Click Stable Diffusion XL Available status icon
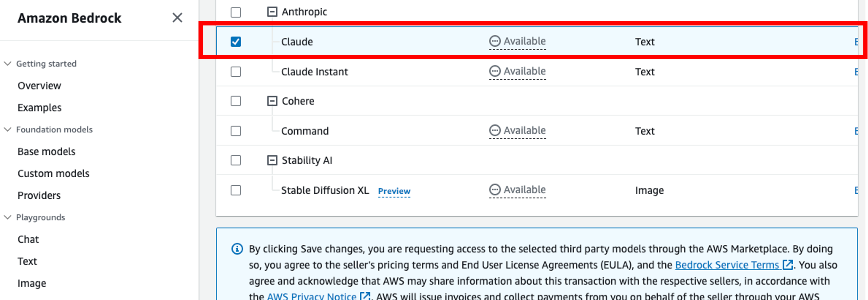Image resolution: width=868 pixels, height=300 pixels. (x=495, y=190)
